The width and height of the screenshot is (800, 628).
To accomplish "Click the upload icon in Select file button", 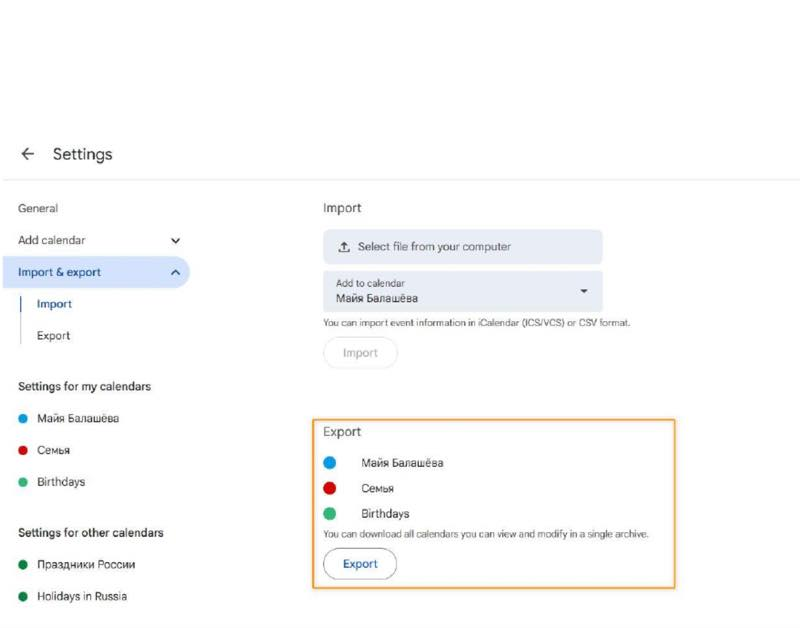I will 344,247.
